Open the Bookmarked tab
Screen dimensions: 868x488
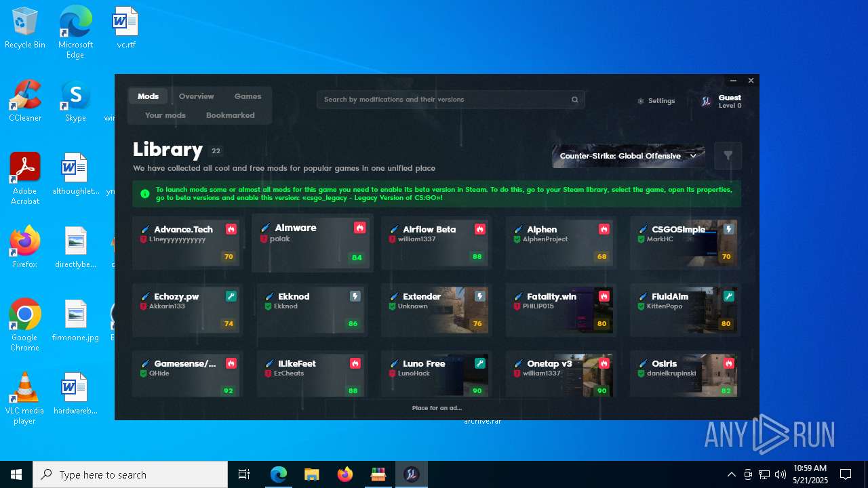click(231, 115)
